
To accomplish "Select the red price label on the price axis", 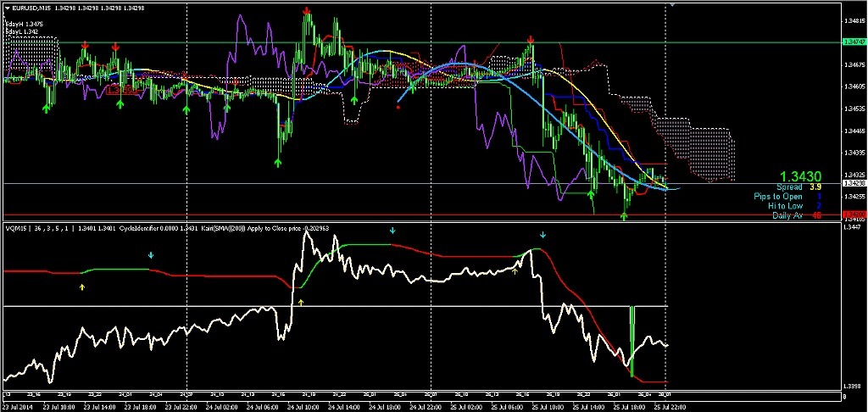I will 853,214.
